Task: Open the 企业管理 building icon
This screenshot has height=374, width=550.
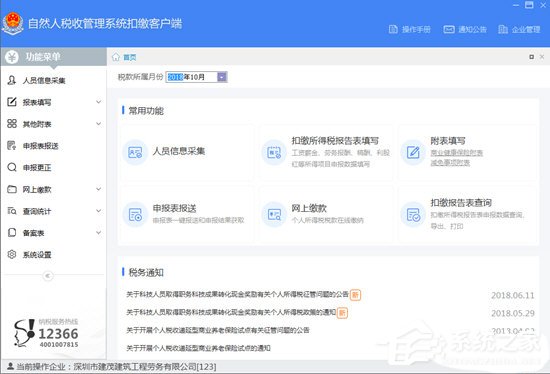Action: point(503,29)
